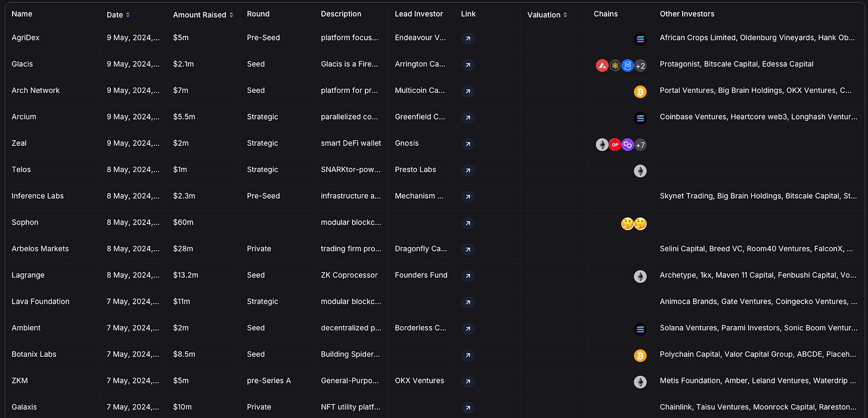This screenshot has width=868, height=418.
Task: Open the link icon in AgriDex row
Action: point(469,39)
